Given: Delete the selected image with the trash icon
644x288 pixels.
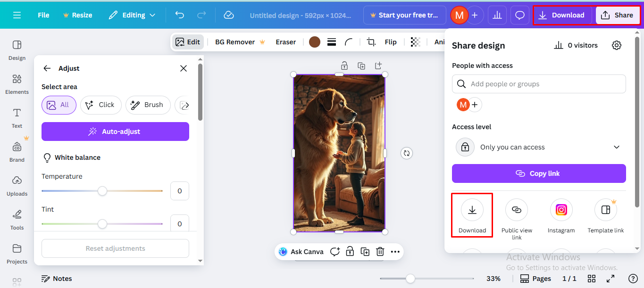Looking at the screenshot, I should click(380, 252).
